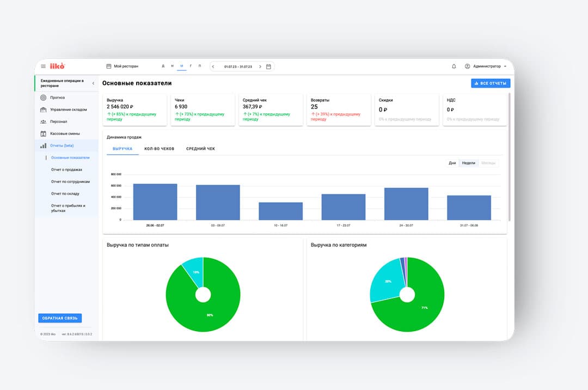Image resolution: width=588 pixels, height=390 pixels.
Task: Click the Все отчеты button
Action: point(491,83)
